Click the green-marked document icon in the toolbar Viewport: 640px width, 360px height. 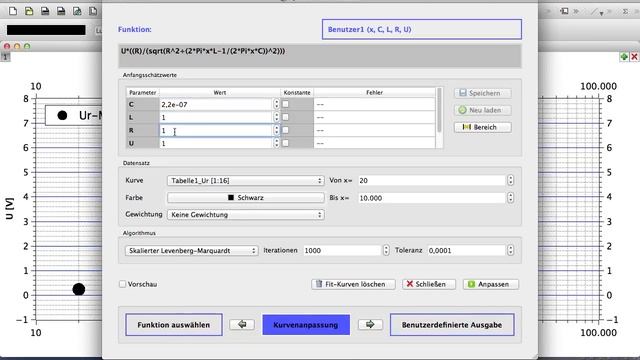77,11
